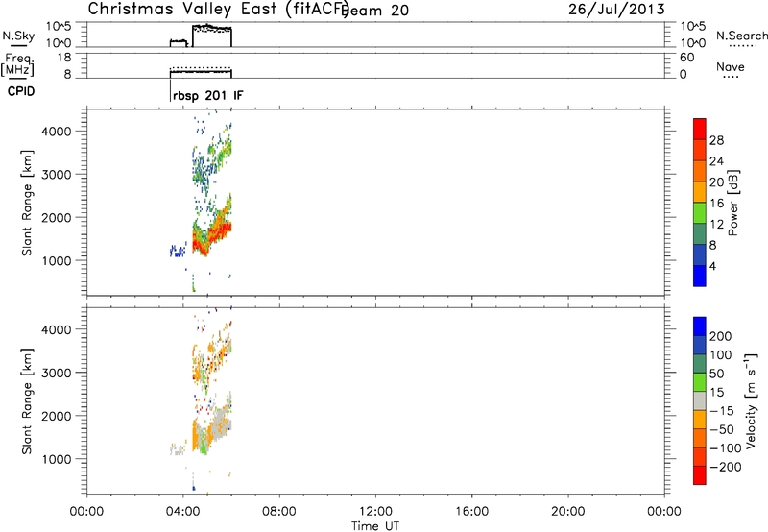Click the '28' label on Power colorbar
This screenshot has height=532, width=768.
(x=716, y=140)
